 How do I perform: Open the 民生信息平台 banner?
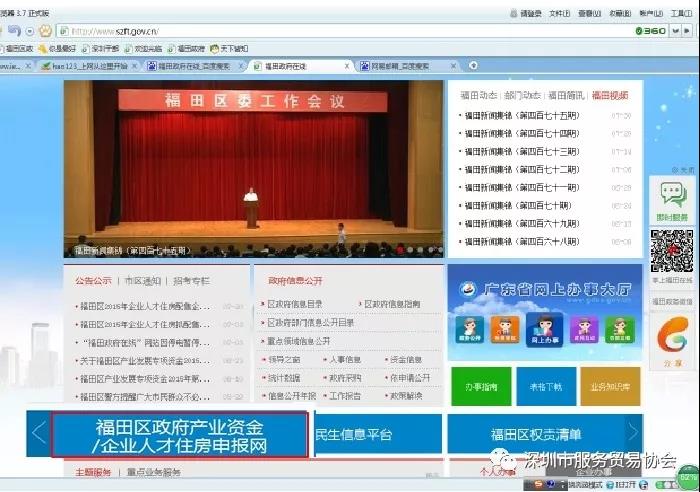(x=379, y=434)
